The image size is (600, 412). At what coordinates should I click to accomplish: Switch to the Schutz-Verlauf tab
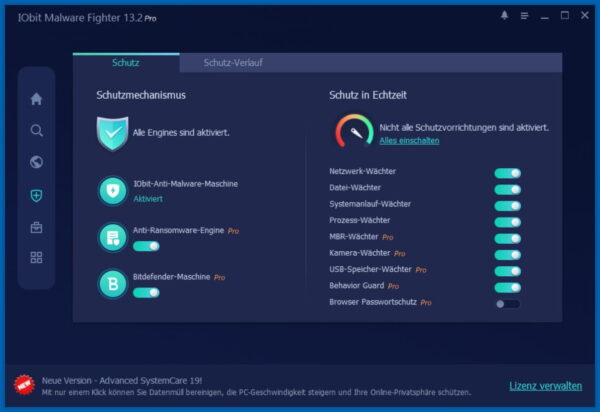(x=233, y=63)
